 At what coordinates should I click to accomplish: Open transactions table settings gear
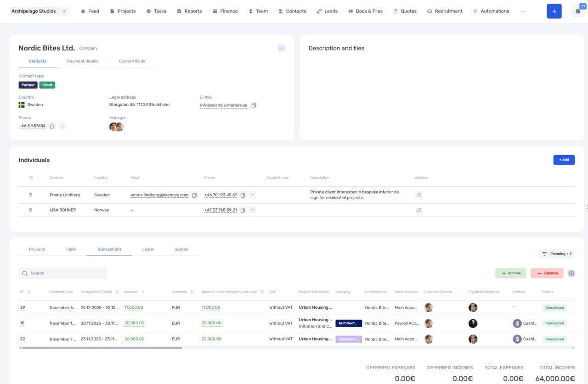point(571,273)
